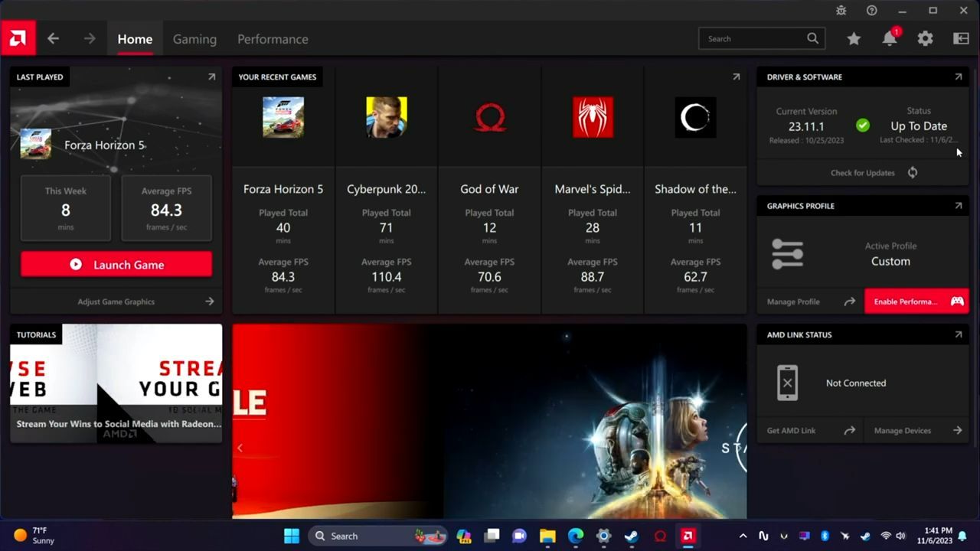Open favorites star icon
This screenshot has width=980, height=551.
[x=854, y=38]
